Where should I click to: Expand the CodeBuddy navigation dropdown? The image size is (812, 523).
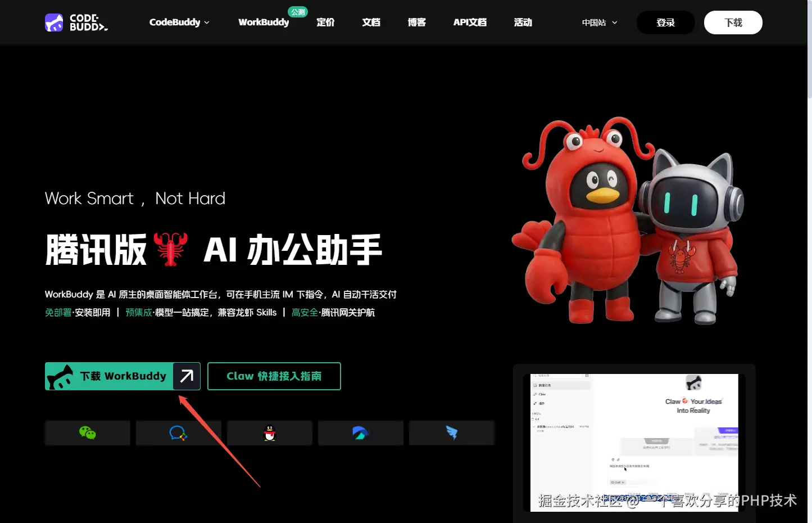(179, 22)
